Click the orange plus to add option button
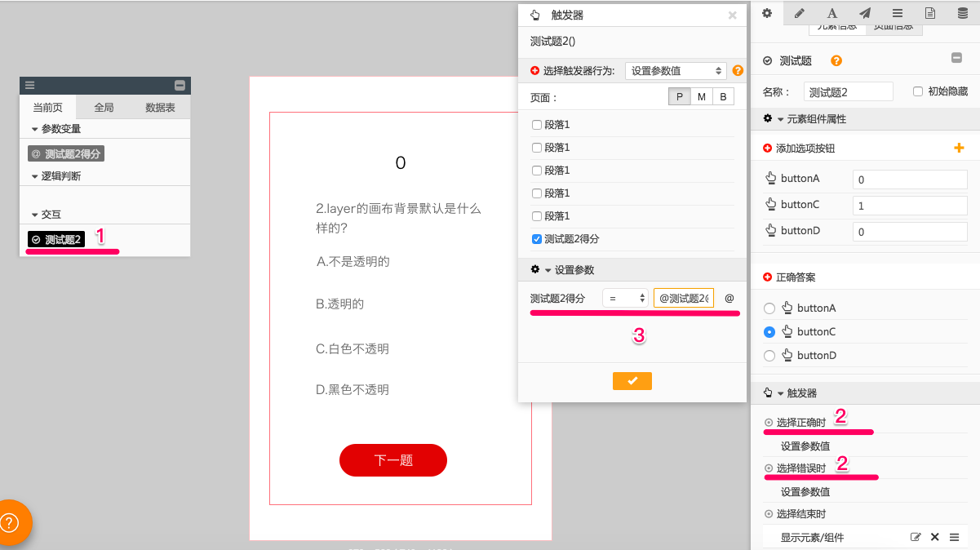Viewport: 980px width, 550px height. coord(959,148)
